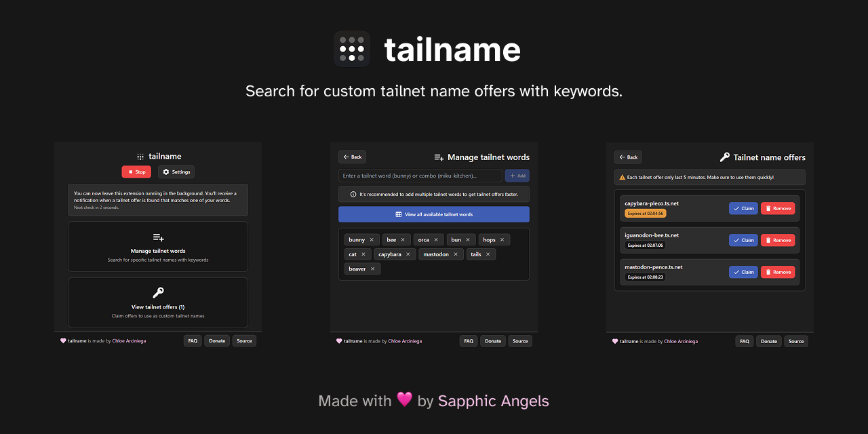The height and width of the screenshot is (434, 868).
Task: Remove the bee word tag
Action: (x=403, y=240)
